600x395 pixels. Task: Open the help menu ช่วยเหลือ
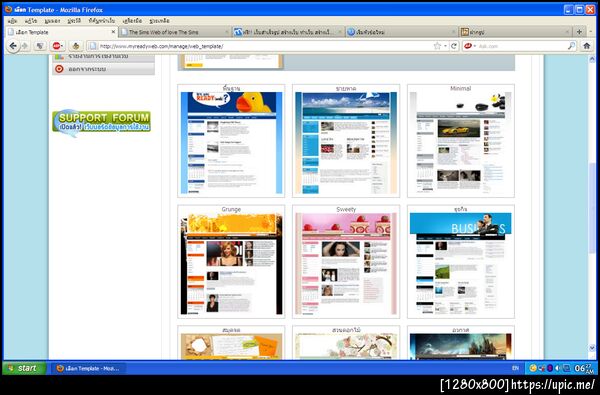pos(159,21)
